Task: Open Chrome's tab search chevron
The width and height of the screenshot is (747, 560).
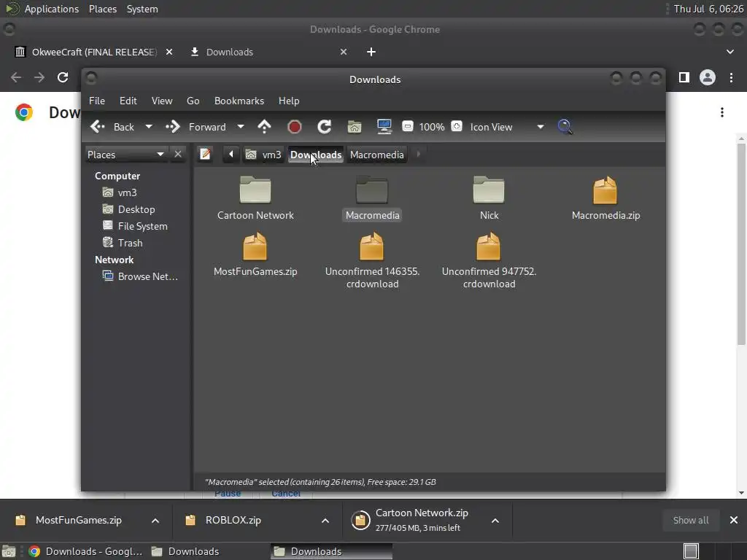Action: click(x=729, y=52)
